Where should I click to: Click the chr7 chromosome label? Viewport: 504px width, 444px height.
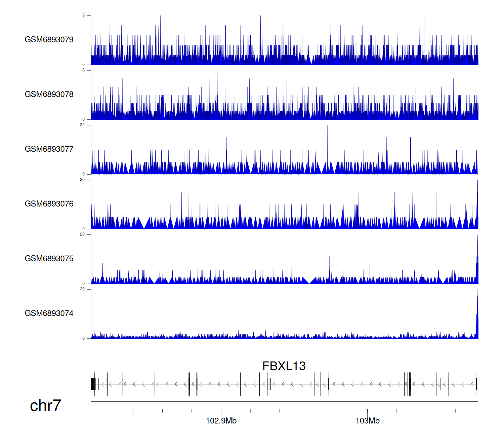(45, 406)
